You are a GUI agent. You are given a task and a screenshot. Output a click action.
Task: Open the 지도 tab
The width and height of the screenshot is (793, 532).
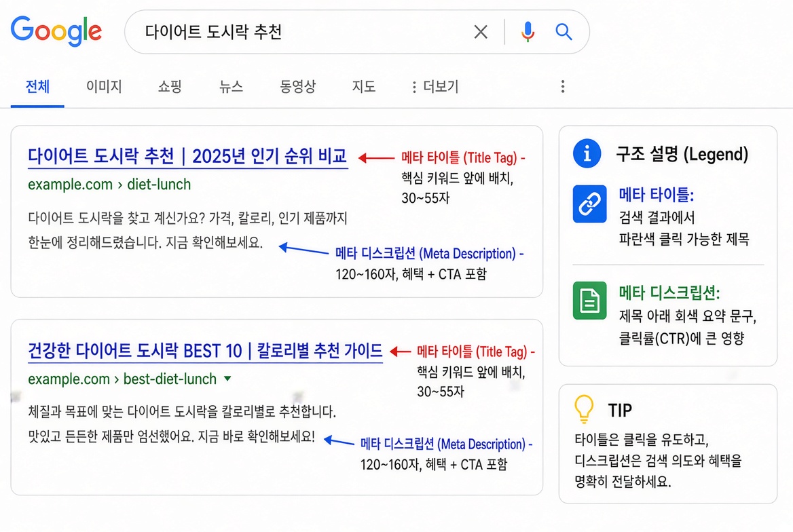pos(364,86)
